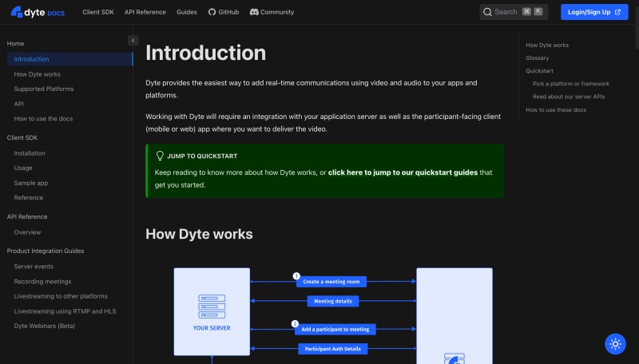Click the lightbulb icon in quickstart box

(160, 156)
